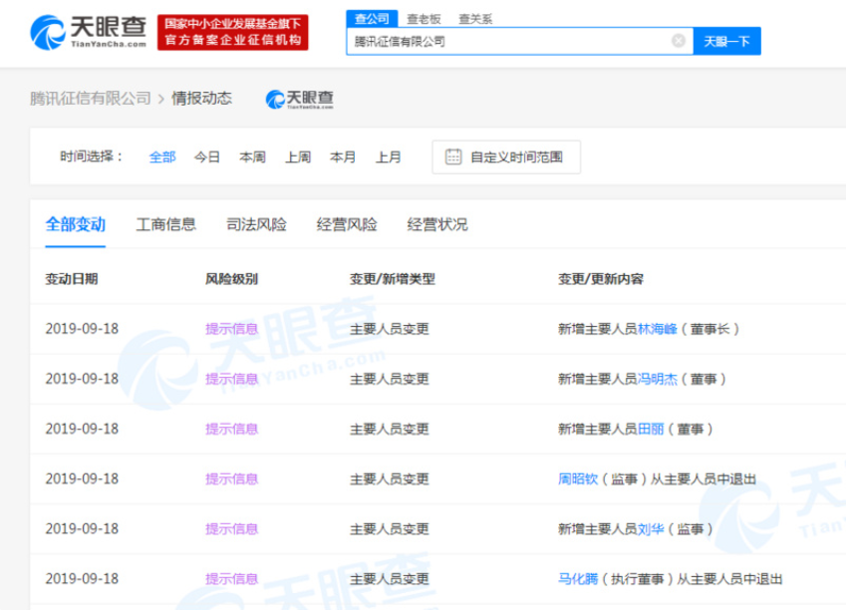Click the national fund red banner
Image resolution: width=857 pixels, height=616 pixels.
233,32
